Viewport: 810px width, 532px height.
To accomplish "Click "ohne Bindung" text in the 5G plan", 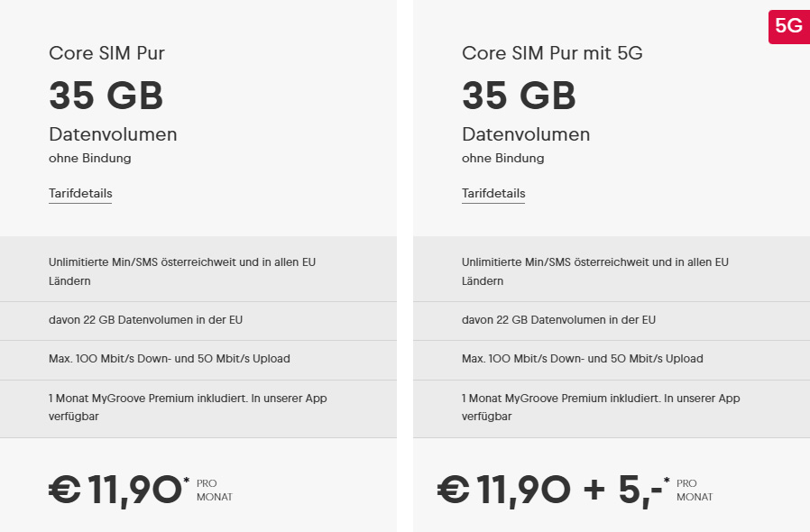I will click(503, 159).
